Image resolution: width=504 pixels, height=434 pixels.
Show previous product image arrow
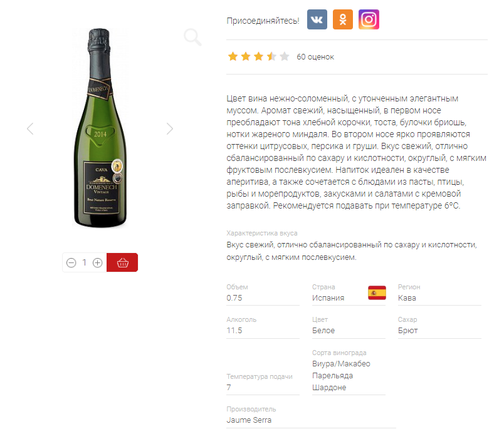pyautogui.click(x=30, y=129)
